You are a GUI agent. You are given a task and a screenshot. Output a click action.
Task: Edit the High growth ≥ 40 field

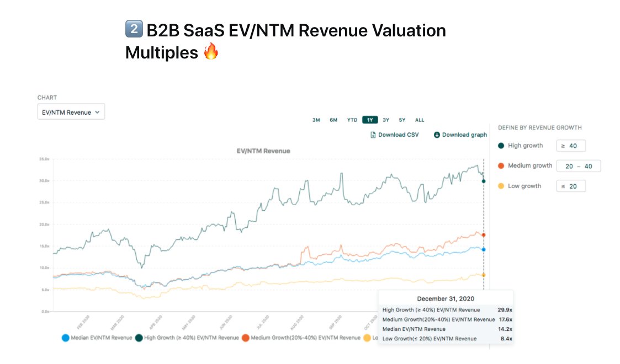click(570, 146)
